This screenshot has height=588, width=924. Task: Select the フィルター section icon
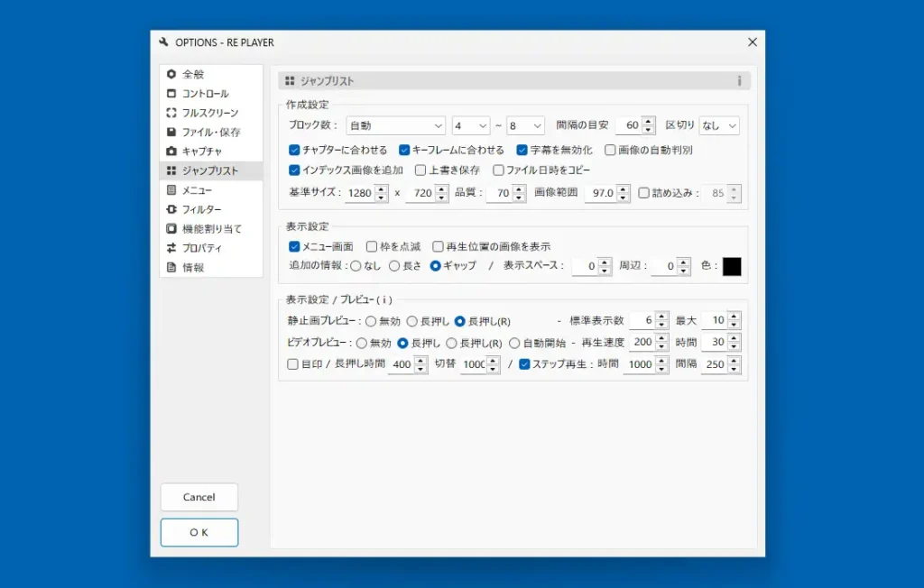[x=171, y=207]
